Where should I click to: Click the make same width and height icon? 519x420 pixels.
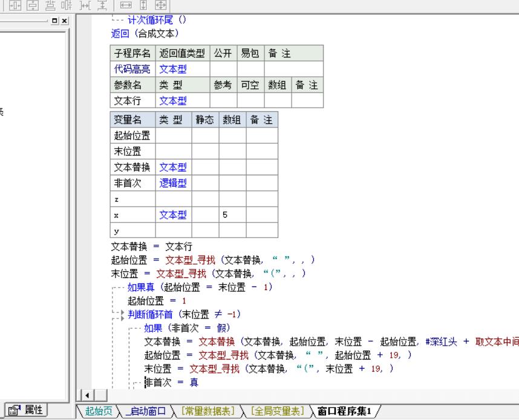(161, 5)
